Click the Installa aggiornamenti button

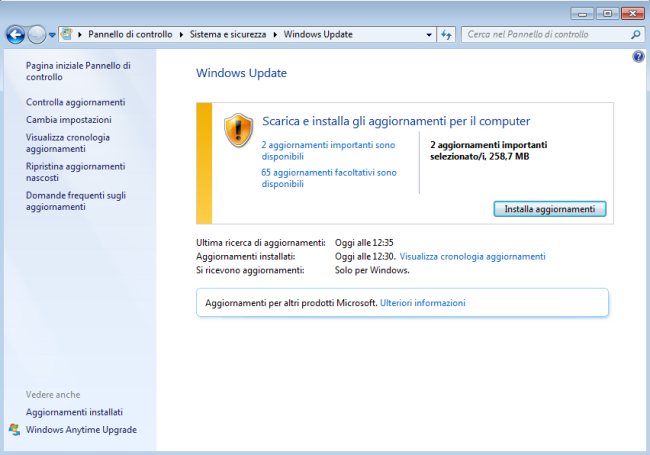(550, 209)
